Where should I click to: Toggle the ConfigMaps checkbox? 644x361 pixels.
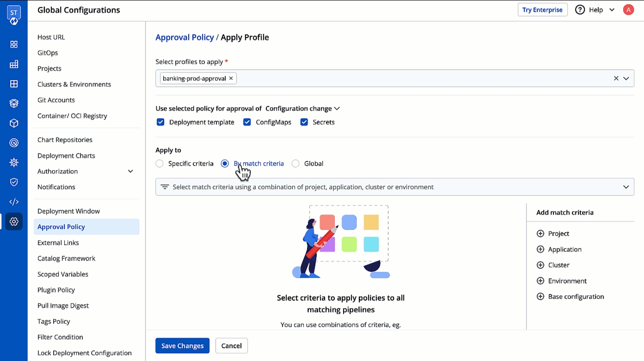tap(247, 122)
